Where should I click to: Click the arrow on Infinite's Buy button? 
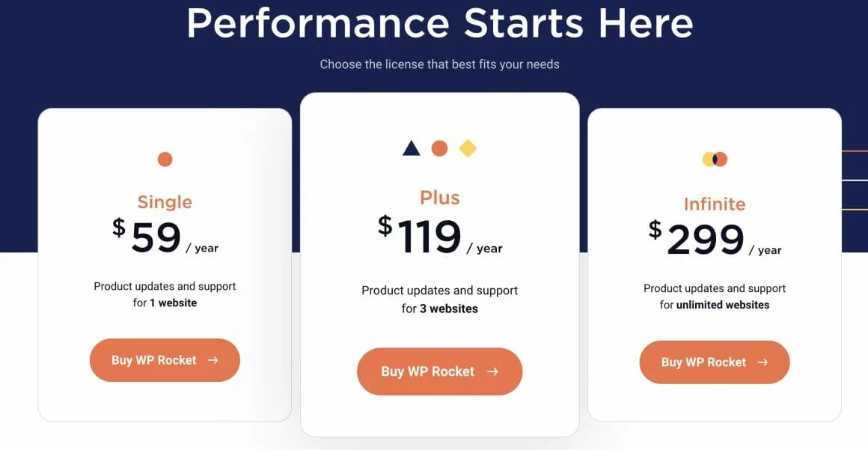pos(762,362)
